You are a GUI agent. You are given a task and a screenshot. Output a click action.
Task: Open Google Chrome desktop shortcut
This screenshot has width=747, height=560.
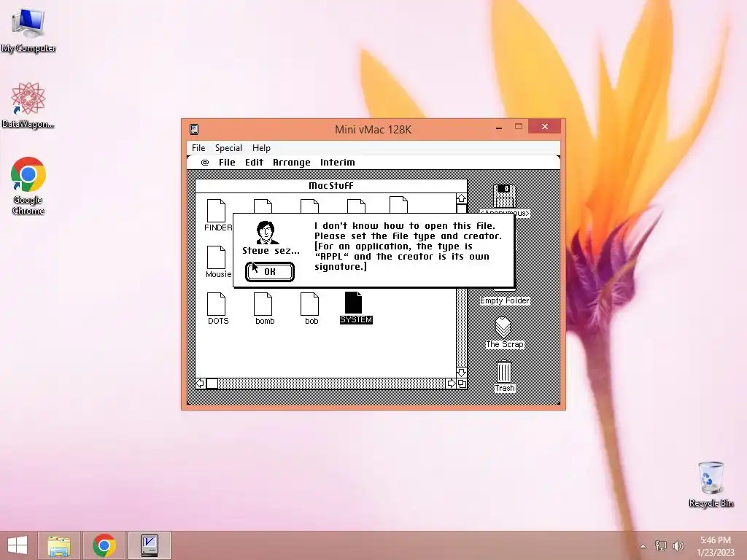28,186
